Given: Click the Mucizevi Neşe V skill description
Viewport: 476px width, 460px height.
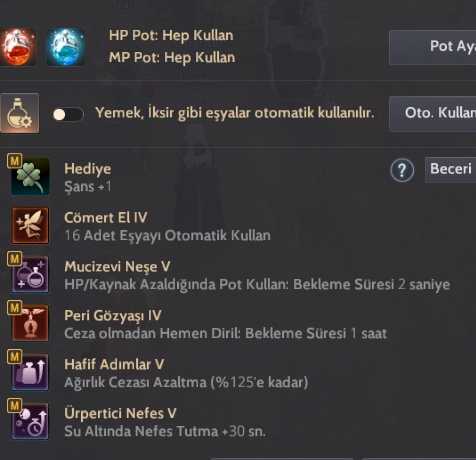Looking at the screenshot, I should (257, 285).
